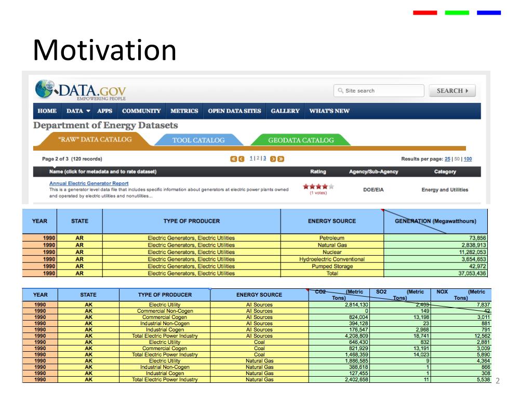Jump to first page with double-left arrow
Viewport: 532px width, 399px height.
tap(233, 159)
